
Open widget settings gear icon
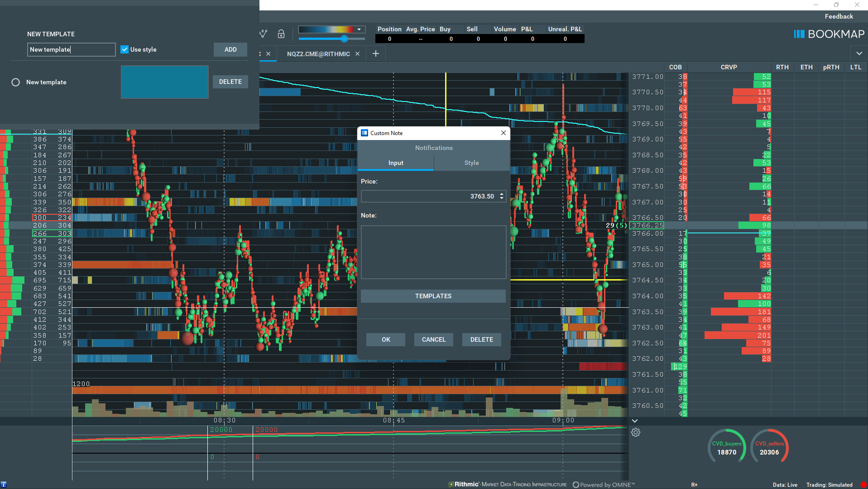[x=636, y=432]
